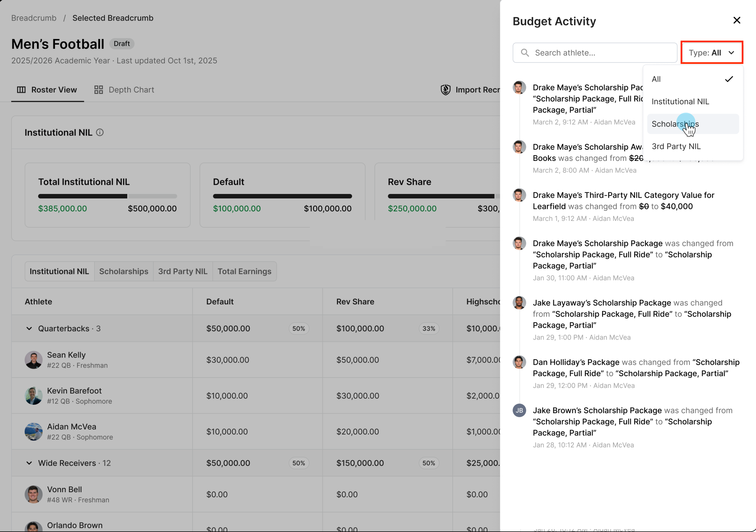Viewport: 756px width, 532px height.
Task: Click Aidan McVea's roster avatar
Action: click(33, 431)
